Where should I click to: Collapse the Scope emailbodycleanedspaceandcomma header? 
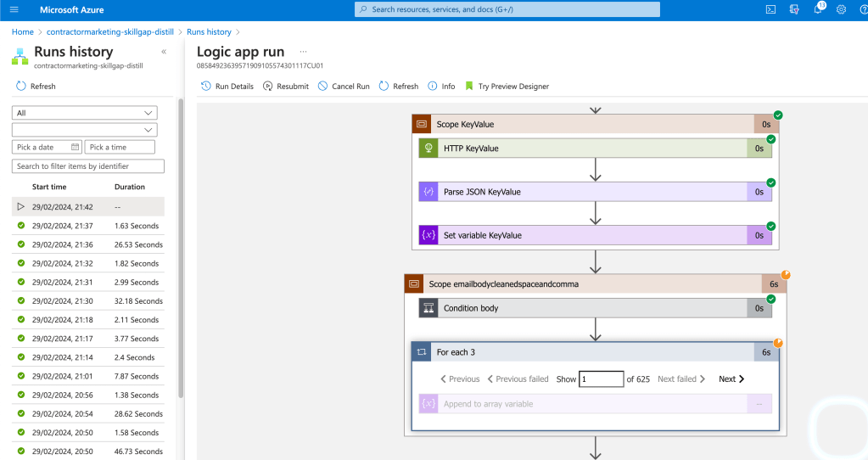point(595,284)
